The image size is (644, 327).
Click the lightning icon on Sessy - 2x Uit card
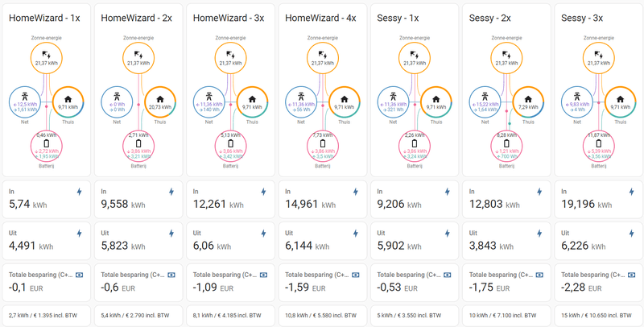click(540, 234)
